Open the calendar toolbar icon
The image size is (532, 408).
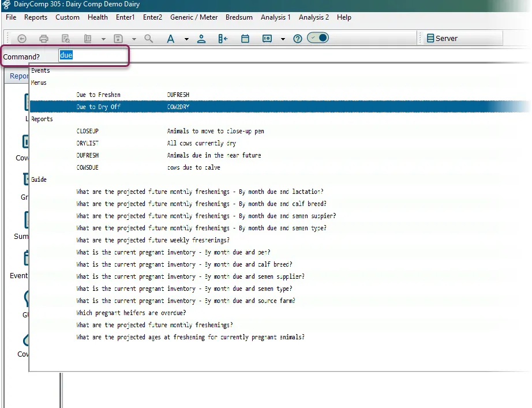(x=245, y=39)
